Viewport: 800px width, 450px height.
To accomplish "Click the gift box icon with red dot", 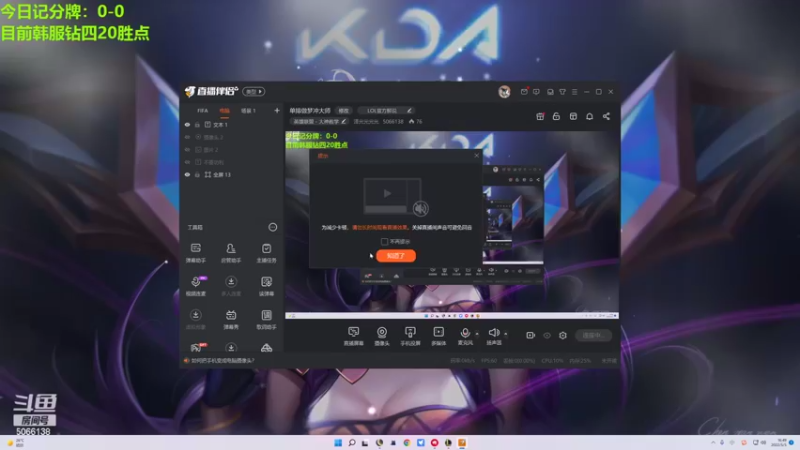I will pyautogui.click(x=540, y=116).
